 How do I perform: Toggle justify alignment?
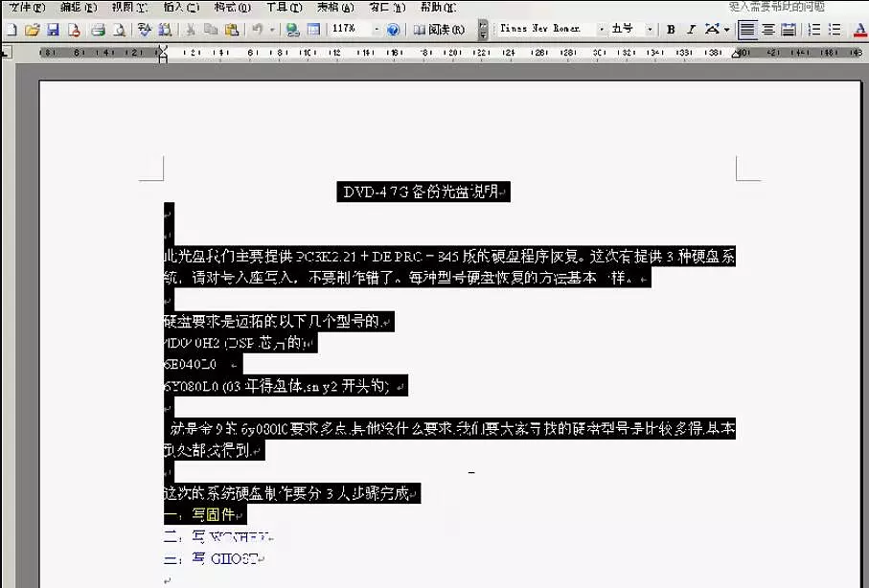747,30
